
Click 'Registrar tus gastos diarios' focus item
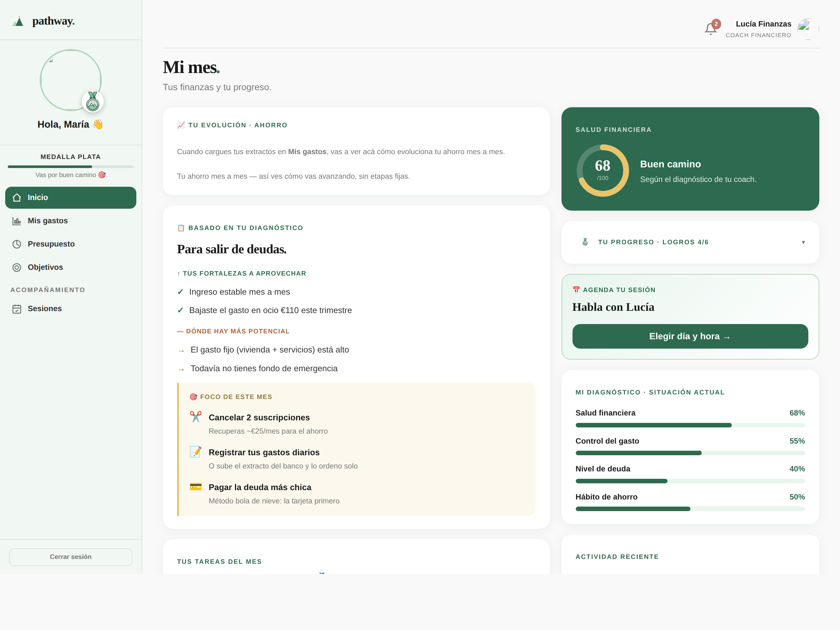click(264, 453)
